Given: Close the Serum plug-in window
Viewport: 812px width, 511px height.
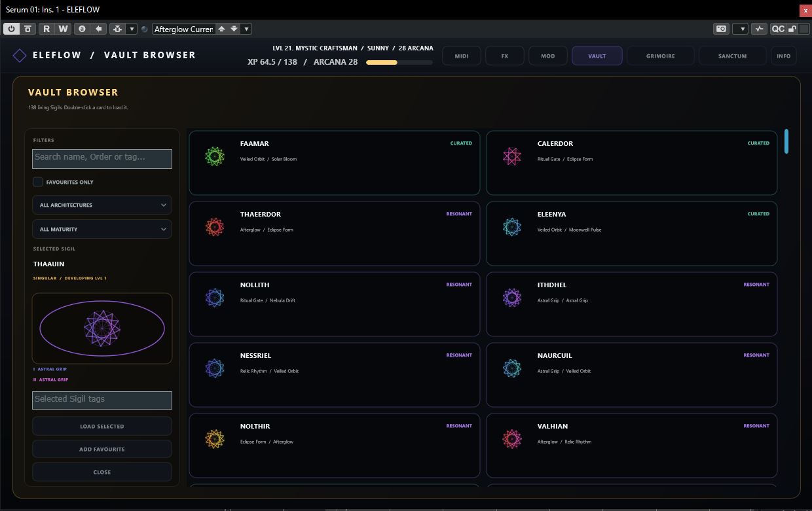Looking at the screenshot, I should [x=805, y=10].
